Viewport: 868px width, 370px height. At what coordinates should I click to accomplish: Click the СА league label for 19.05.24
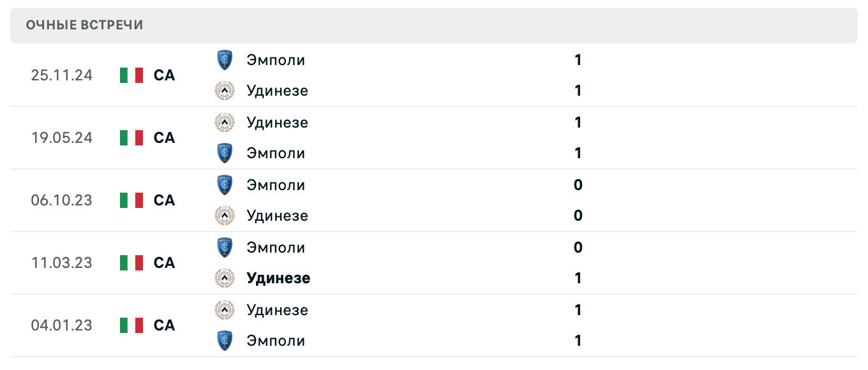pyautogui.click(x=164, y=138)
